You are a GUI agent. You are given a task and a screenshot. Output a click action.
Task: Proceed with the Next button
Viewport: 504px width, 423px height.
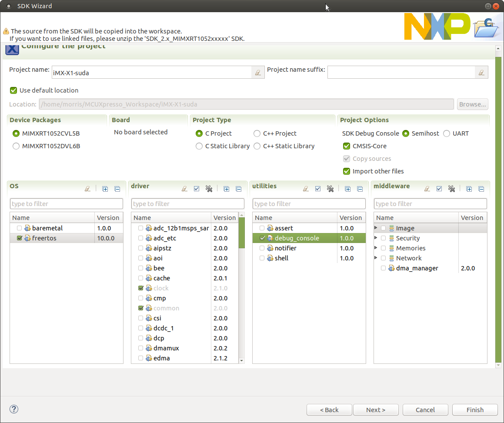[376, 410]
